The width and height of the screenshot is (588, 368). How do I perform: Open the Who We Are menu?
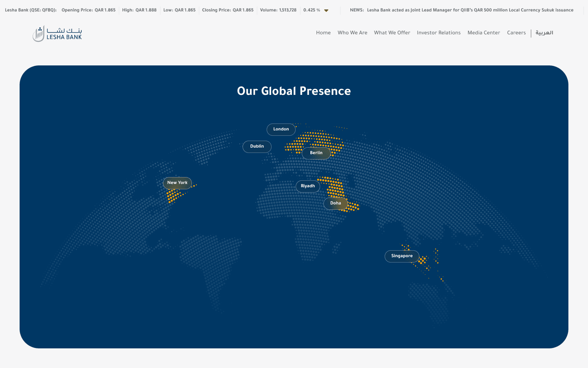click(x=352, y=33)
